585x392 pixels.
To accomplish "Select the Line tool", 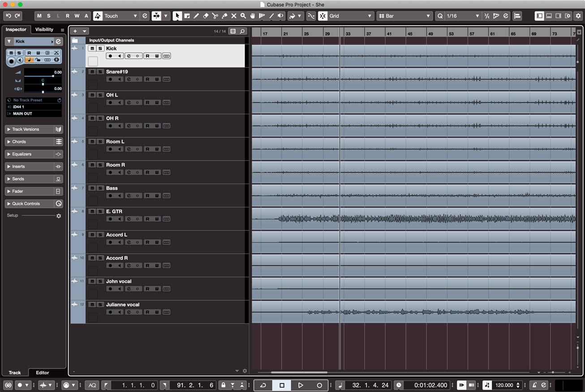I will tap(271, 16).
